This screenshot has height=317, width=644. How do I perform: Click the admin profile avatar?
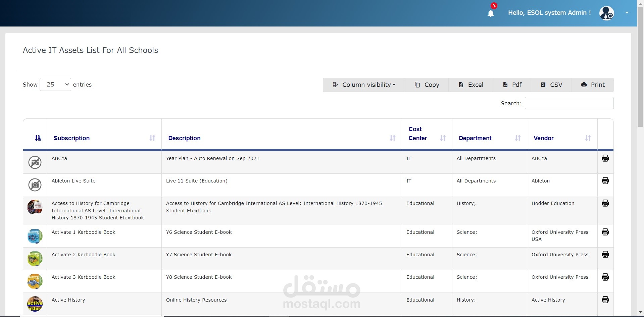tap(607, 13)
